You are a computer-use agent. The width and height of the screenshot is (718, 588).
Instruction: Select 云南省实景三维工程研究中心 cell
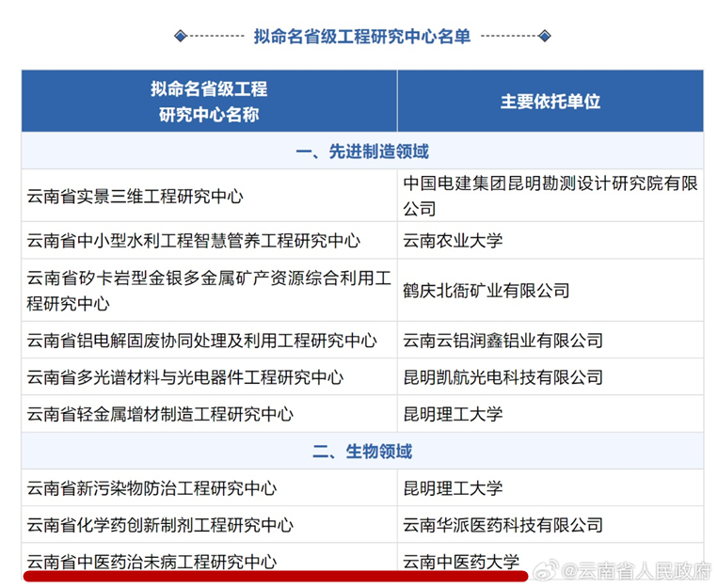pyautogui.click(x=209, y=196)
